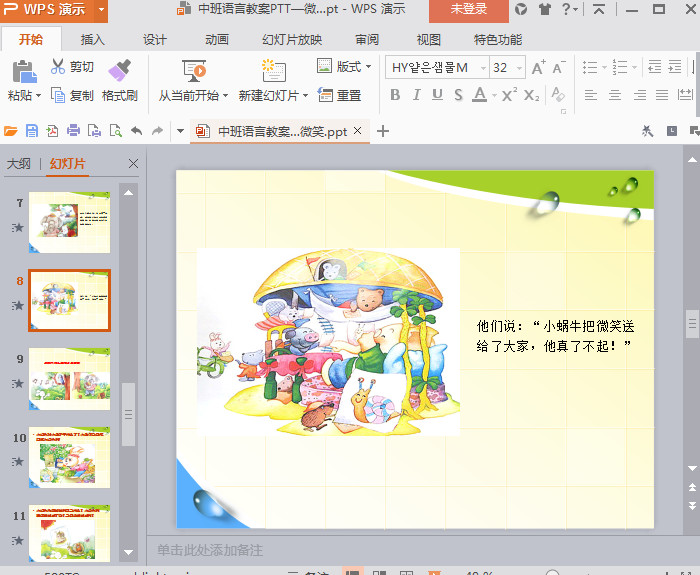Start slideshow from current slide icon
The height and width of the screenshot is (575, 700).
pyautogui.click(x=194, y=70)
